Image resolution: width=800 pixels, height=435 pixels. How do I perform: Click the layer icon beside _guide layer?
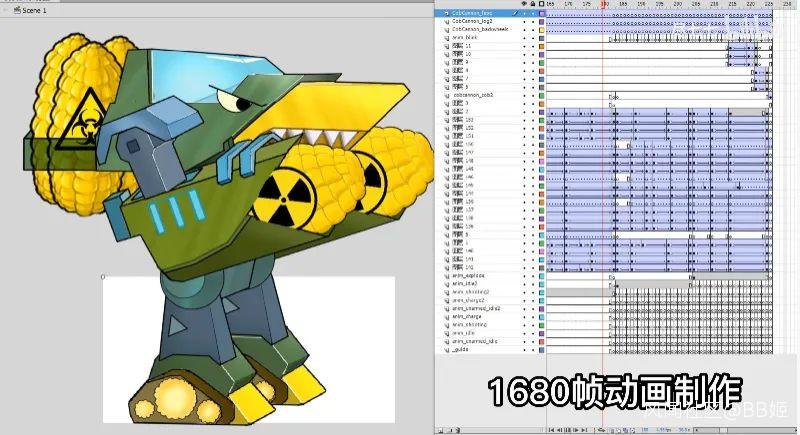tap(446, 349)
